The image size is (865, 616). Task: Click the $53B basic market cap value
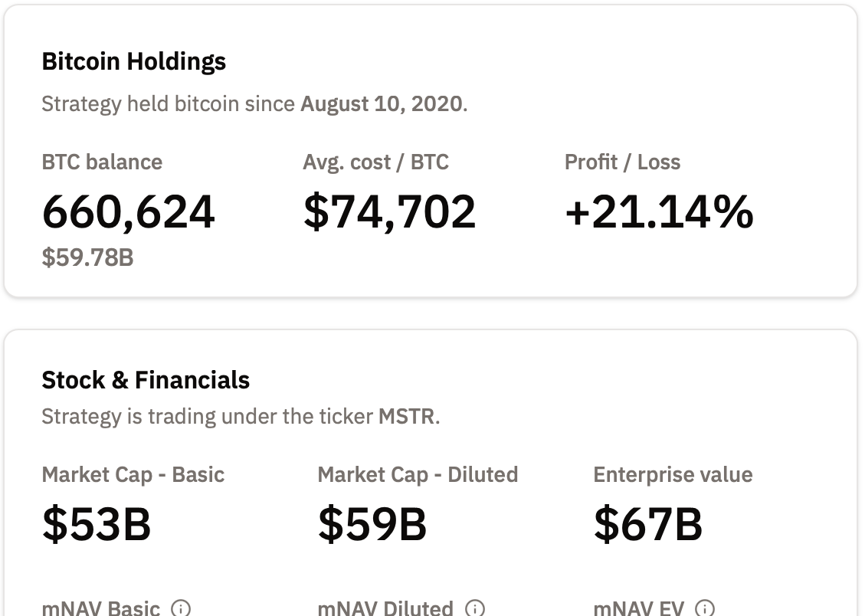tap(97, 524)
